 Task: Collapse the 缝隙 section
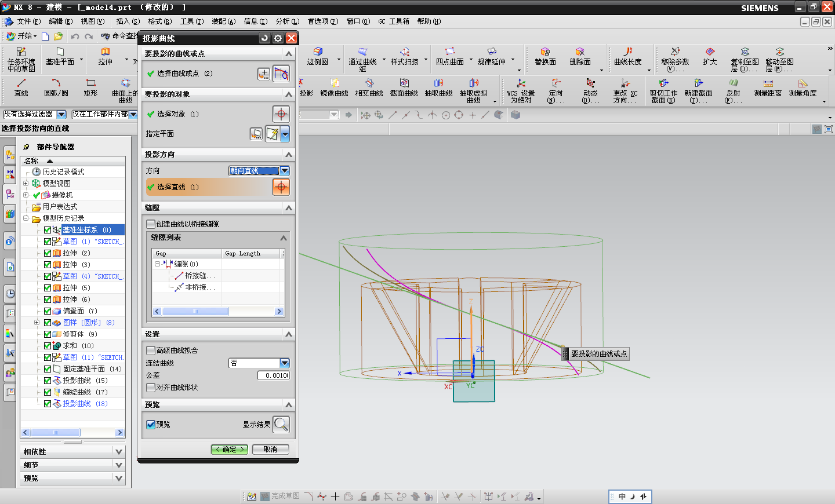click(x=289, y=208)
